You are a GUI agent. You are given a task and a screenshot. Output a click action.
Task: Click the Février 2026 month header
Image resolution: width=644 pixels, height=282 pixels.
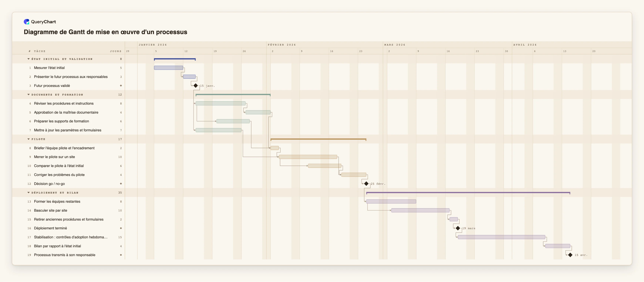click(282, 45)
